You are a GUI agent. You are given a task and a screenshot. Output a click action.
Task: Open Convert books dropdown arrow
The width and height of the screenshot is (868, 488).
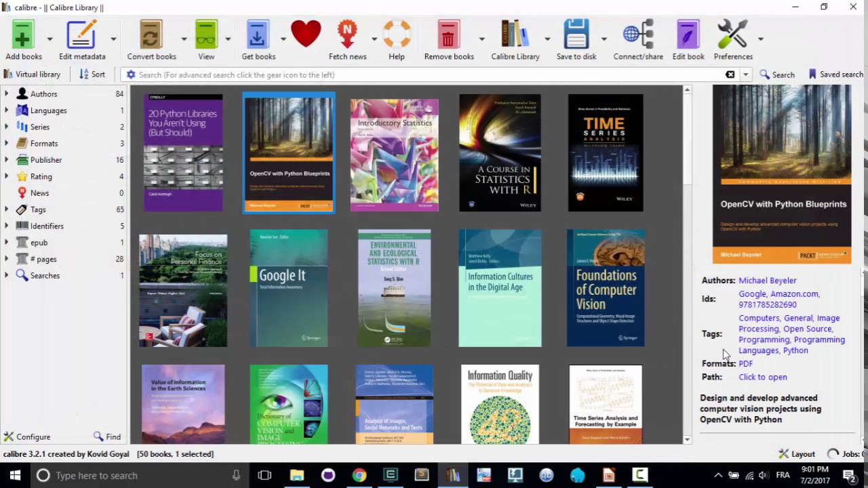coord(184,39)
